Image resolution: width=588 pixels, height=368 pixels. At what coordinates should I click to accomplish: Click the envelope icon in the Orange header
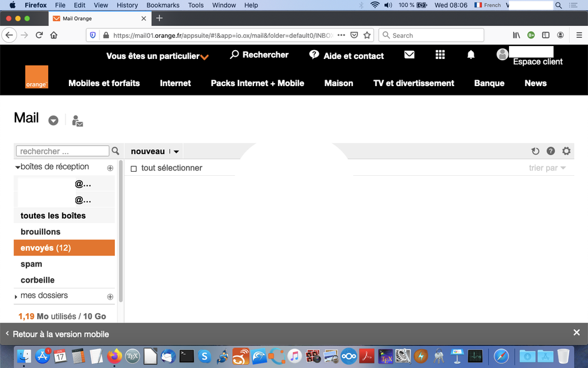click(409, 55)
